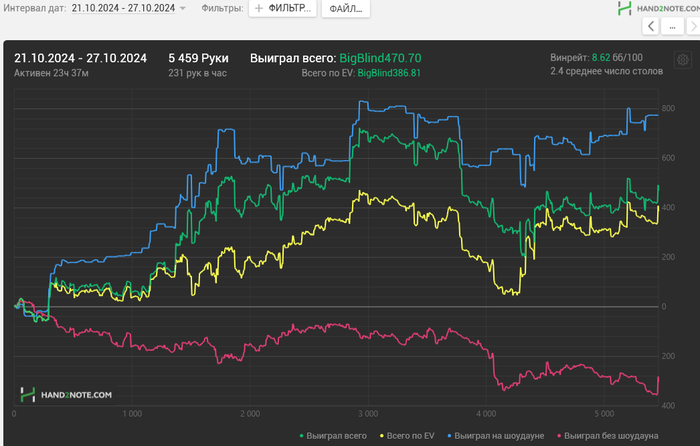Image resolution: width=700 pixels, height=446 pixels.
Task: Click the 3 000 hands x-axis marker
Action: point(367,413)
